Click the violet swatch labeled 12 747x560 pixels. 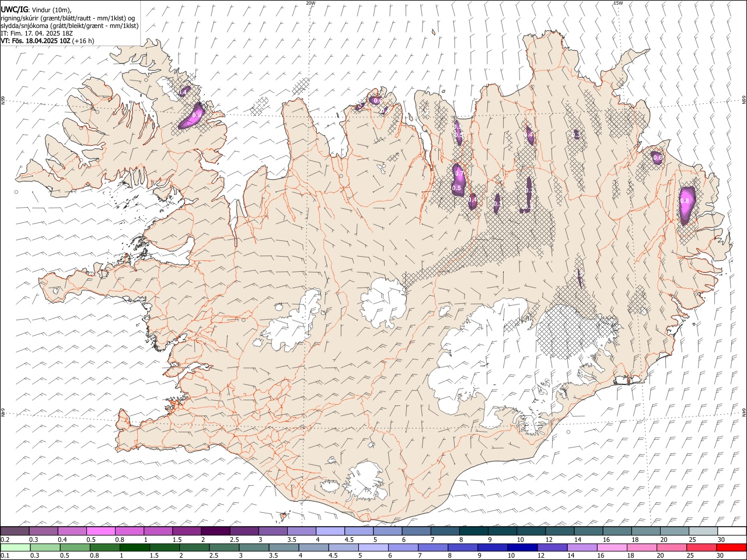[x=552, y=547]
